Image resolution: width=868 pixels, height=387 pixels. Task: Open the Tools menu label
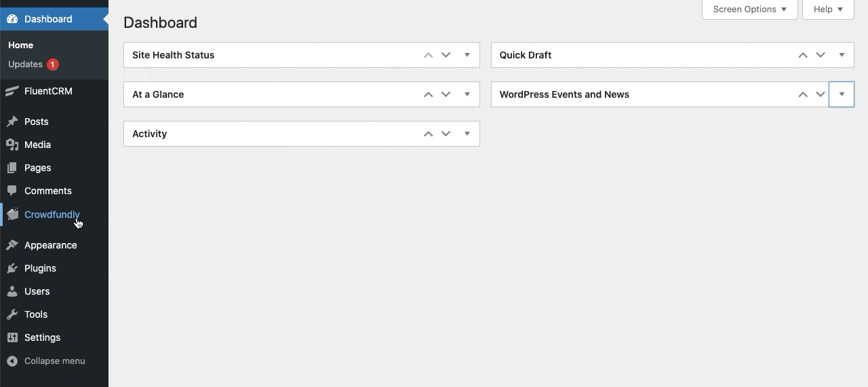[x=36, y=314]
